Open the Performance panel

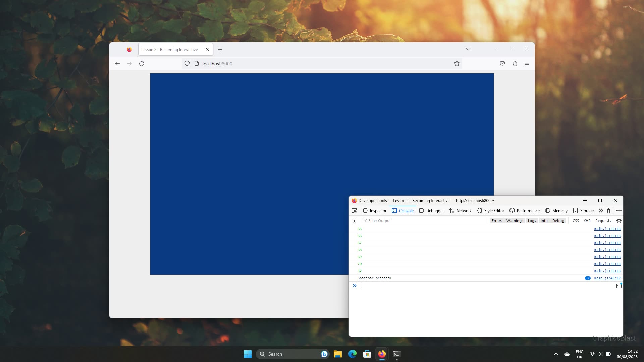tap(525, 211)
